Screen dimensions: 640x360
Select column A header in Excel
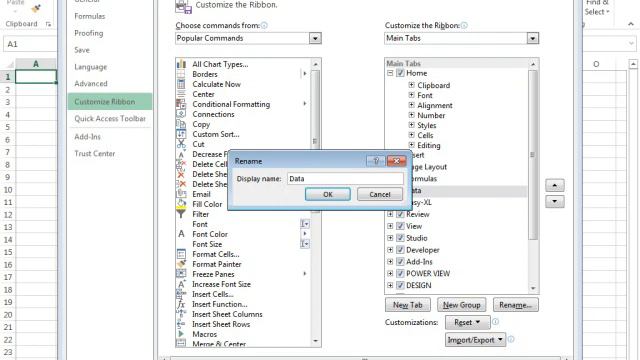36,64
